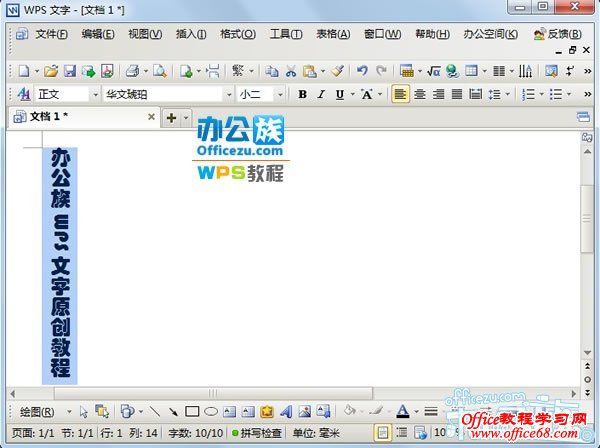Expand the bullet list dropdown arrow
600x448 pixels.
pos(569,94)
